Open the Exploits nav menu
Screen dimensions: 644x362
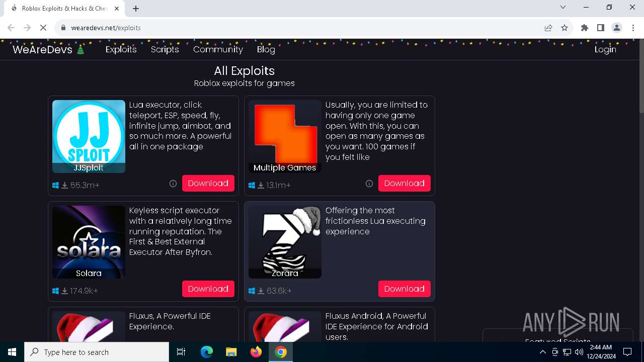(121, 49)
